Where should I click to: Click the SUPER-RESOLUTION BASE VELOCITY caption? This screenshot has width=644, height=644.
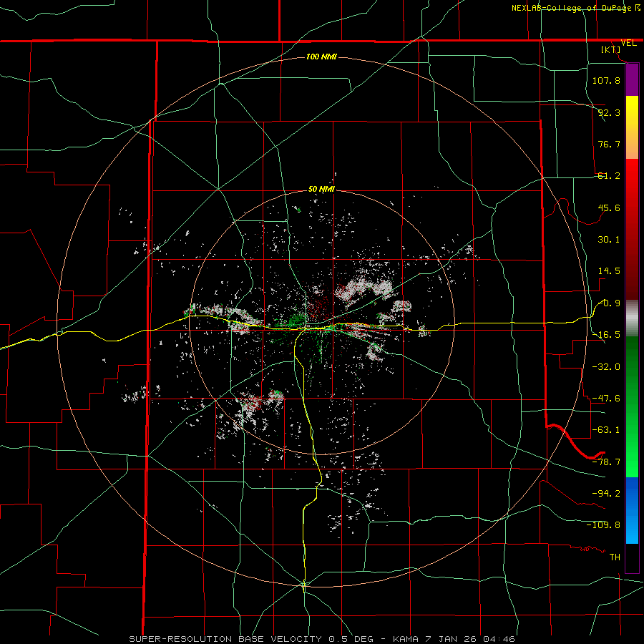(x=321, y=639)
